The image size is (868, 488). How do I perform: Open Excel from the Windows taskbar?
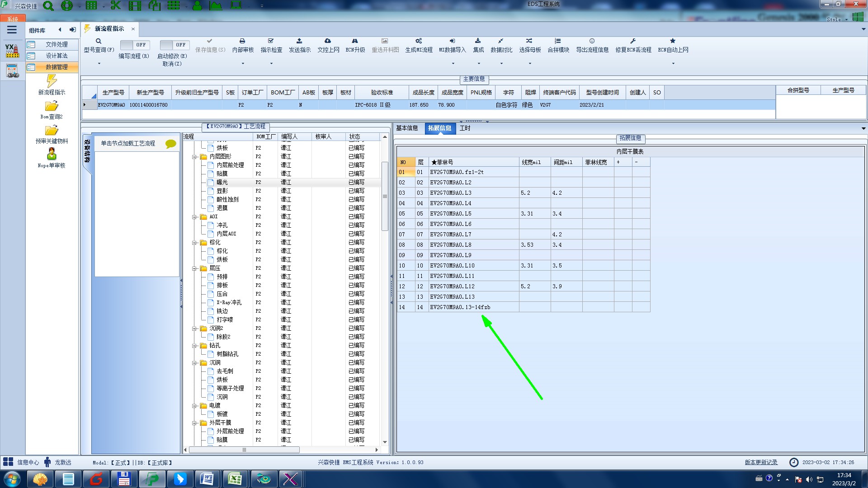235,479
